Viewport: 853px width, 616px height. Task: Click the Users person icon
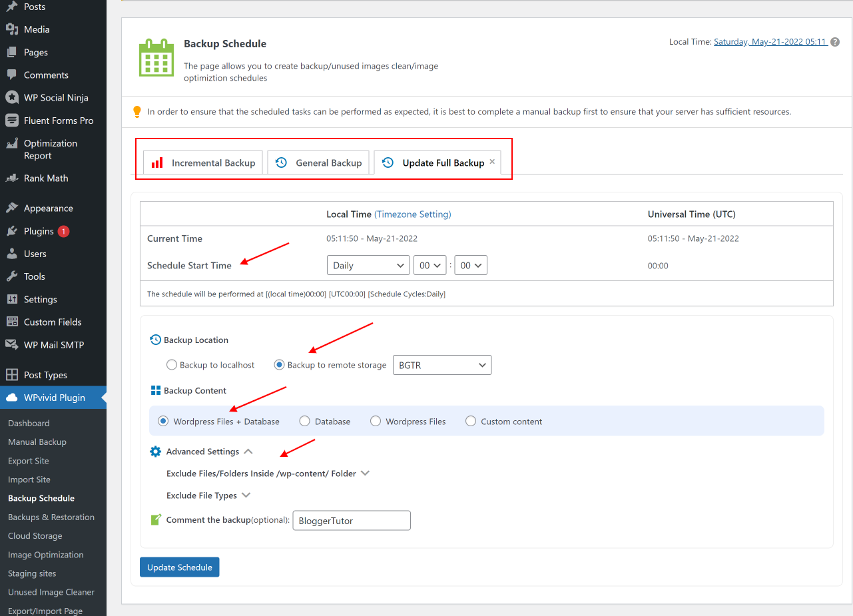point(12,254)
